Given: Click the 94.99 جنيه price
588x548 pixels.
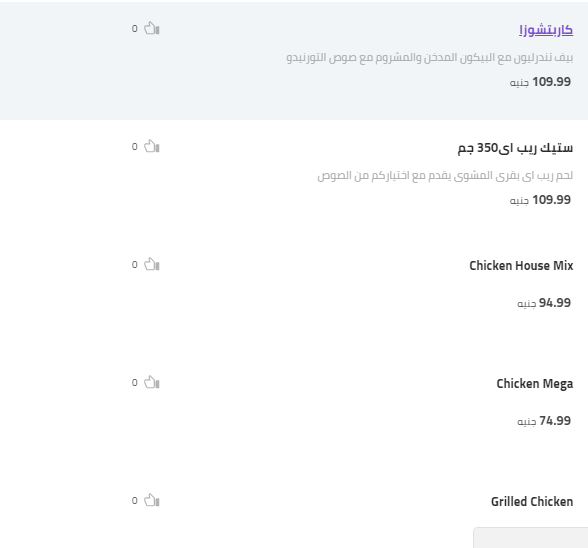Looking at the screenshot, I should tap(544, 303).
